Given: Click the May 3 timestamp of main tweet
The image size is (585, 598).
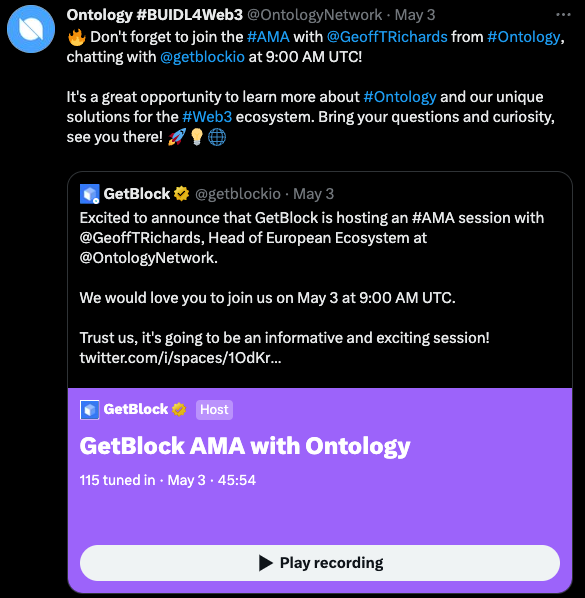Looking at the screenshot, I should pos(415,15).
